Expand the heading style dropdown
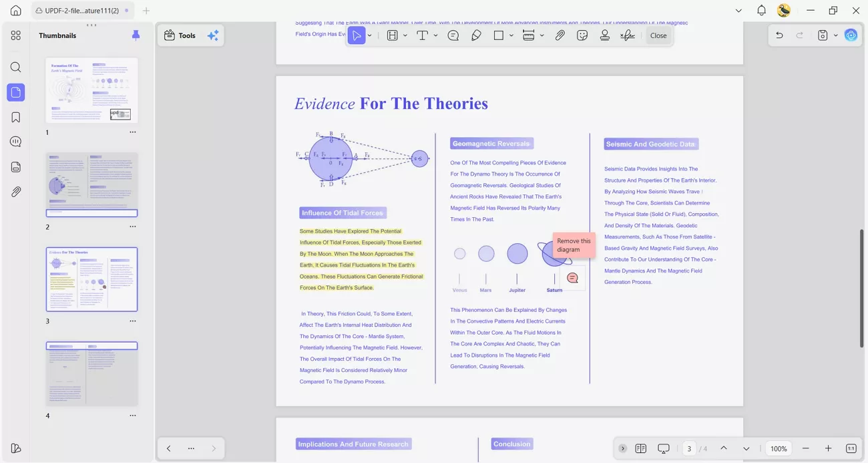 [405, 35]
